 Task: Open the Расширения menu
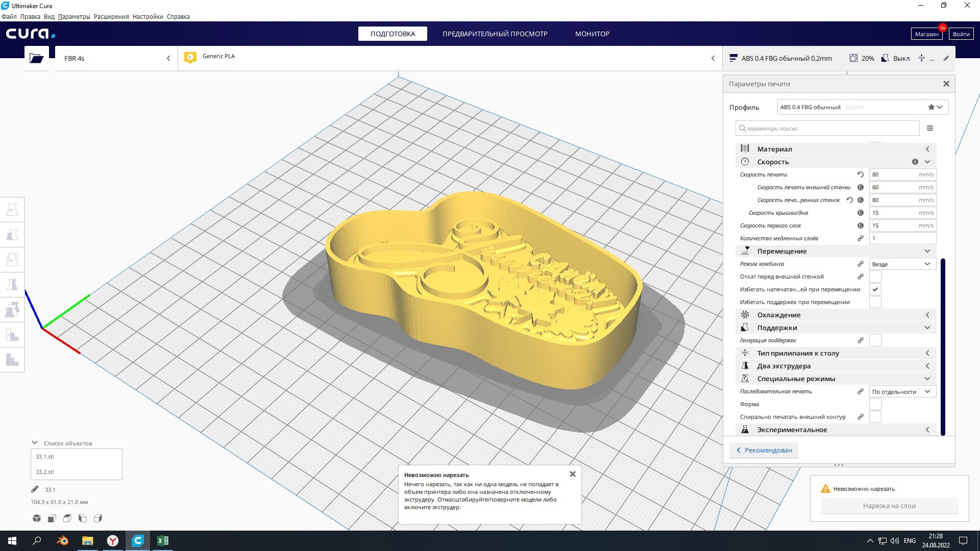click(x=111, y=17)
